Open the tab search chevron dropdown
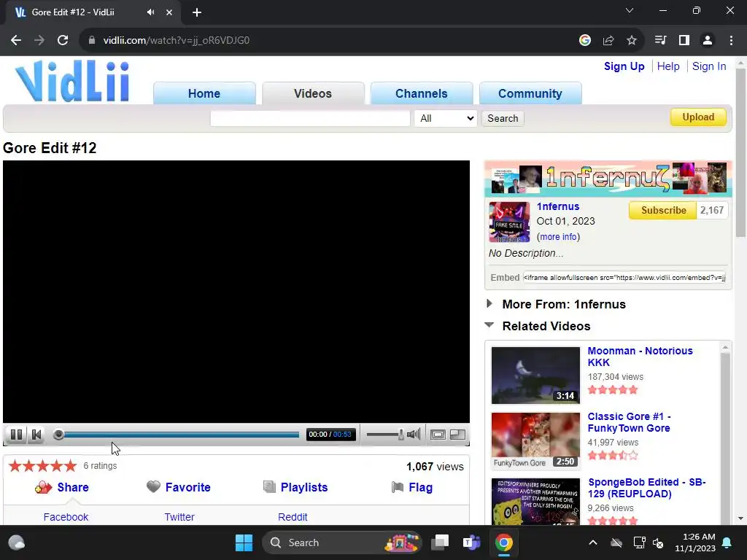This screenshot has width=747, height=560. pos(630,10)
